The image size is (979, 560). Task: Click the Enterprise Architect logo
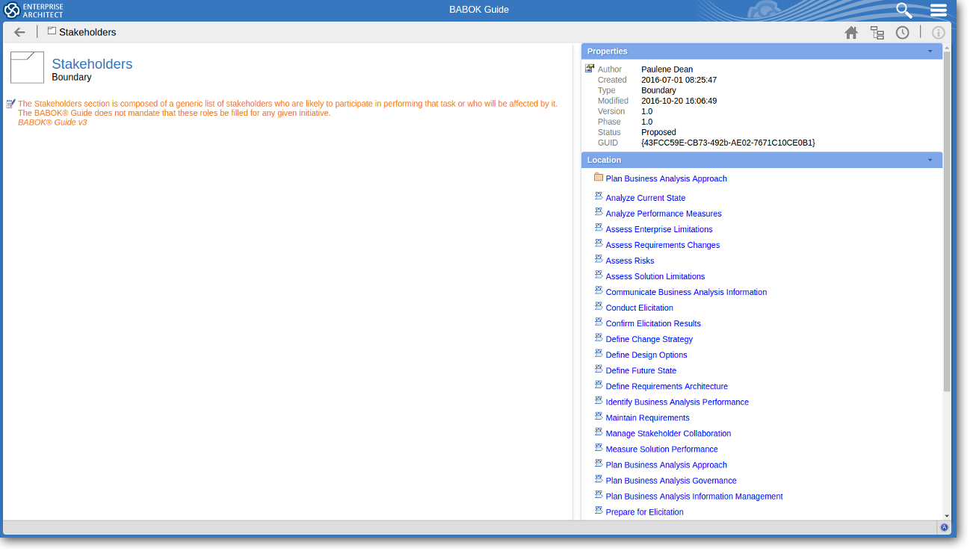(x=34, y=10)
